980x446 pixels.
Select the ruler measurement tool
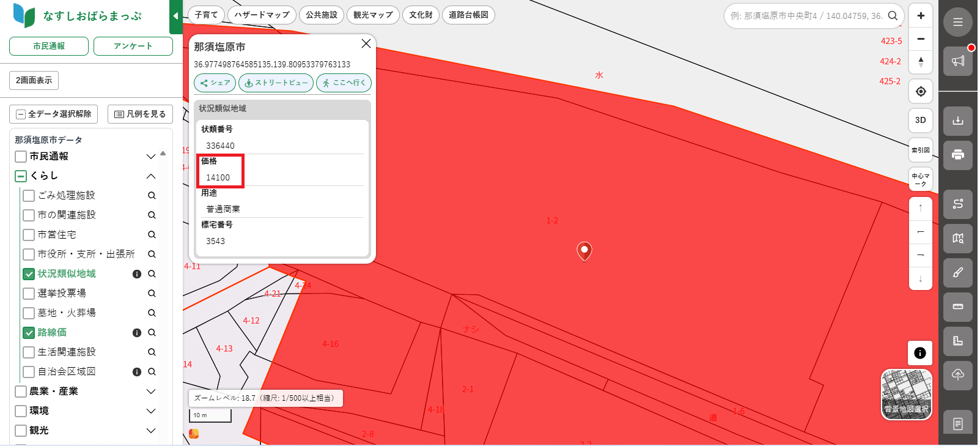pos(957,307)
